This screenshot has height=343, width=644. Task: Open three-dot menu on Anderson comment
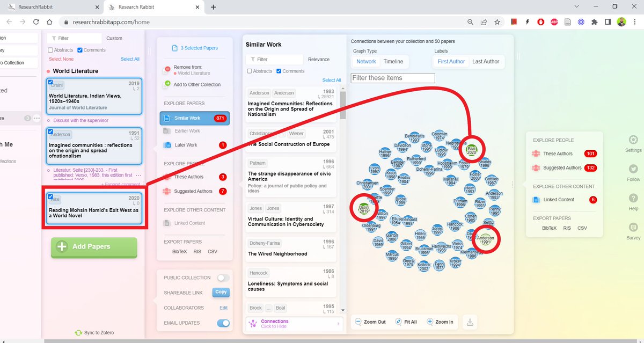click(138, 176)
